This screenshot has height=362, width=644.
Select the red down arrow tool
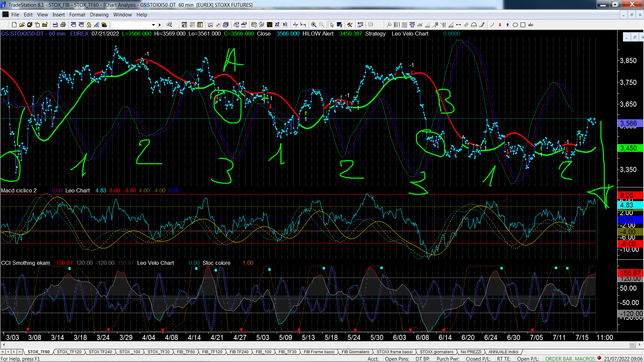[x=500, y=25]
